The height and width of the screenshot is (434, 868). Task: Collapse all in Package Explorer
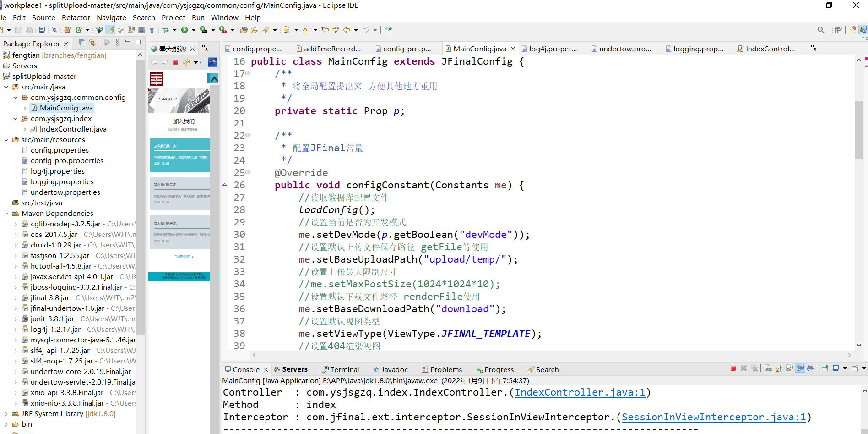click(x=82, y=43)
